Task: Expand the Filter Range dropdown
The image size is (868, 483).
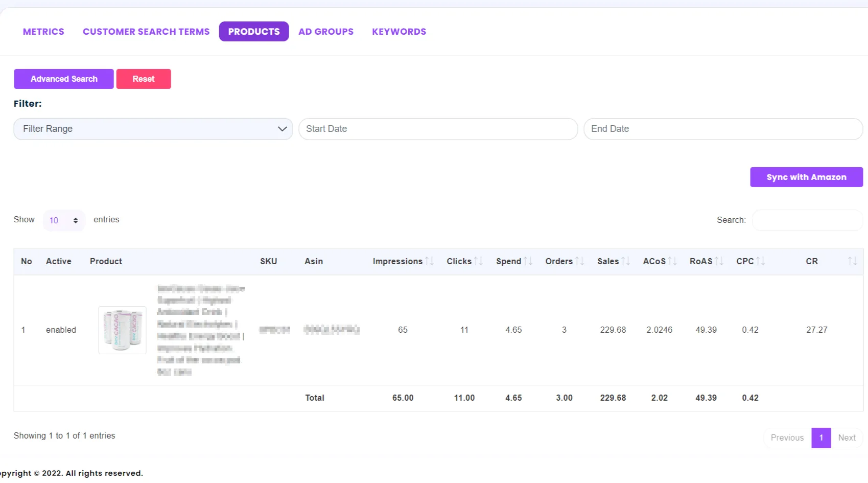Action: coord(153,129)
